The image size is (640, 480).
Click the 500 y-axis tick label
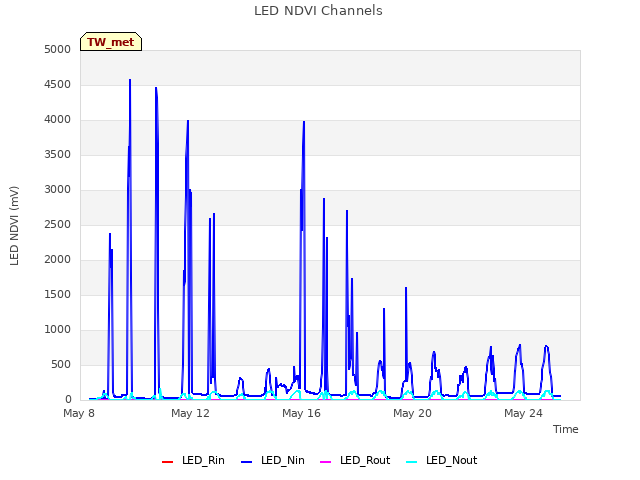pos(61,365)
